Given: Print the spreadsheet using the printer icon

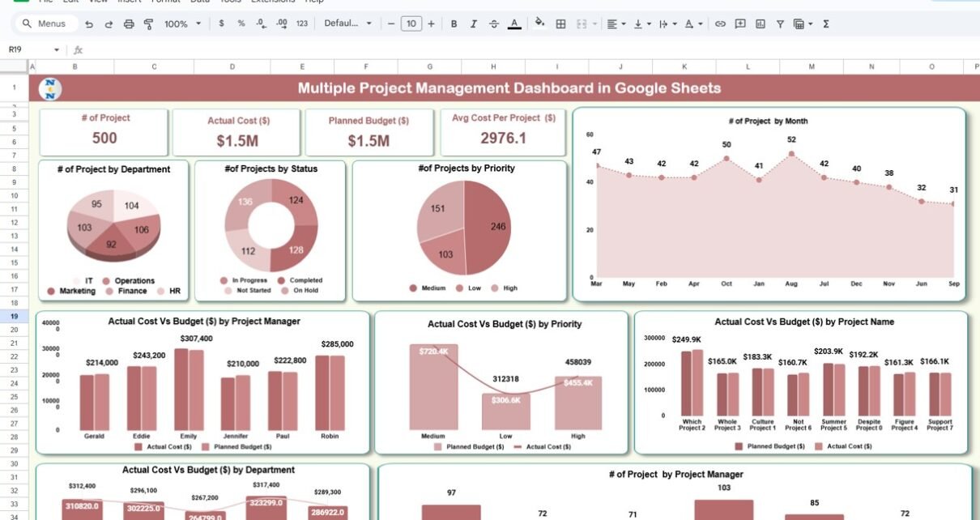Looking at the screenshot, I should coord(129,24).
